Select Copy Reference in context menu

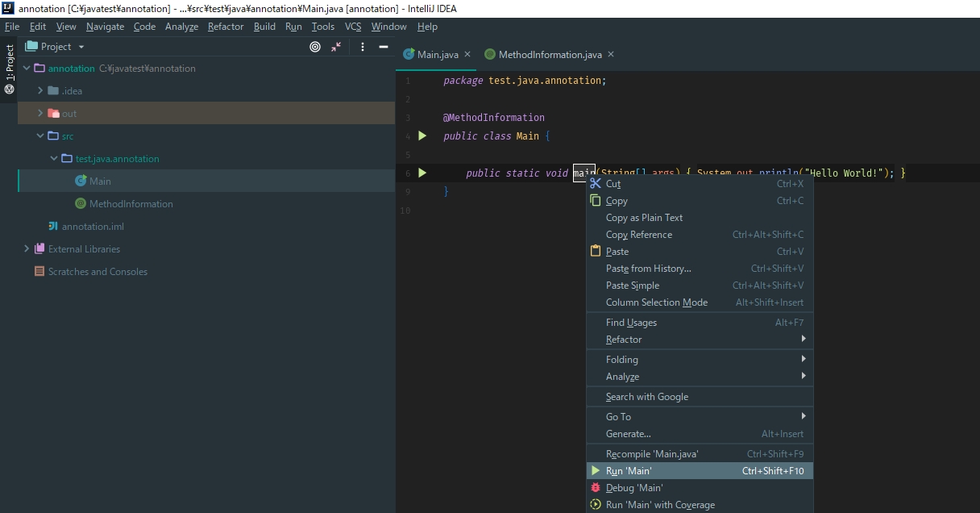pyautogui.click(x=700, y=235)
